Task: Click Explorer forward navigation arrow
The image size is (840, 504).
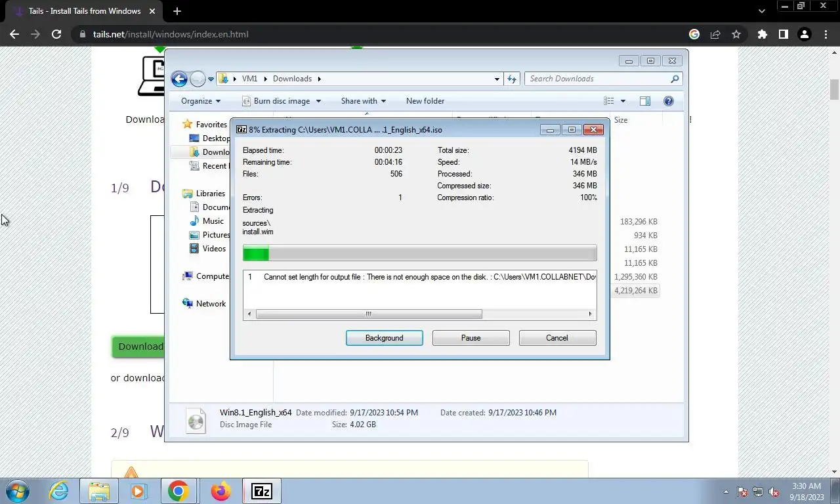Action: coord(198,79)
